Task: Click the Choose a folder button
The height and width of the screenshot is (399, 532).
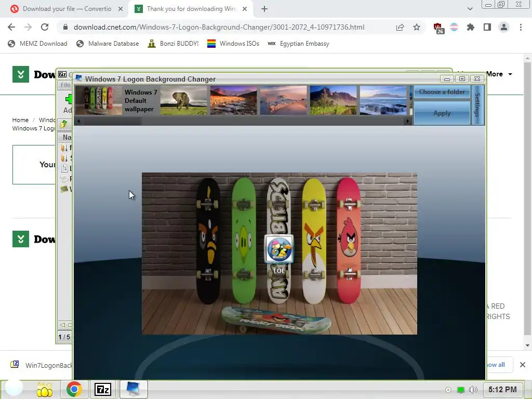Action: (x=442, y=92)
